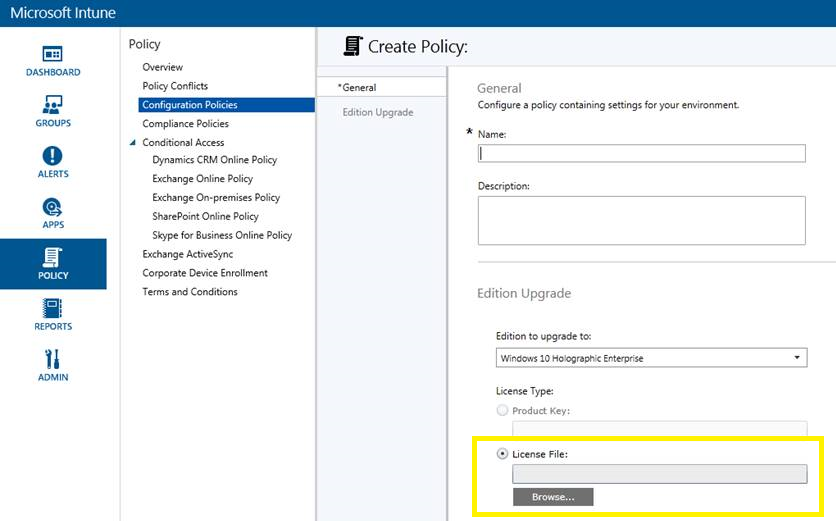The height and width of the screenshot is (521, 836).
Task: Open the Dashboard icon in sidebar
Action: coord(53,54)
